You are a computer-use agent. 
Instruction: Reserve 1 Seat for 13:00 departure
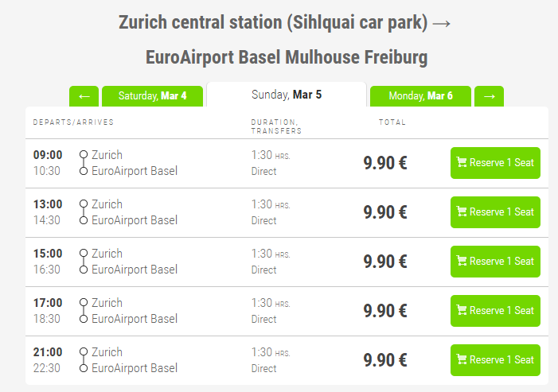click(x=495, y=212)
